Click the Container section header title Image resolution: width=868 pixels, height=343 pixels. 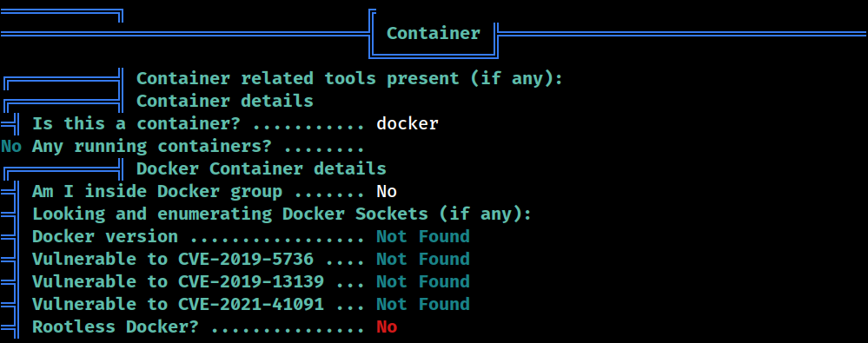coord(433,33)
